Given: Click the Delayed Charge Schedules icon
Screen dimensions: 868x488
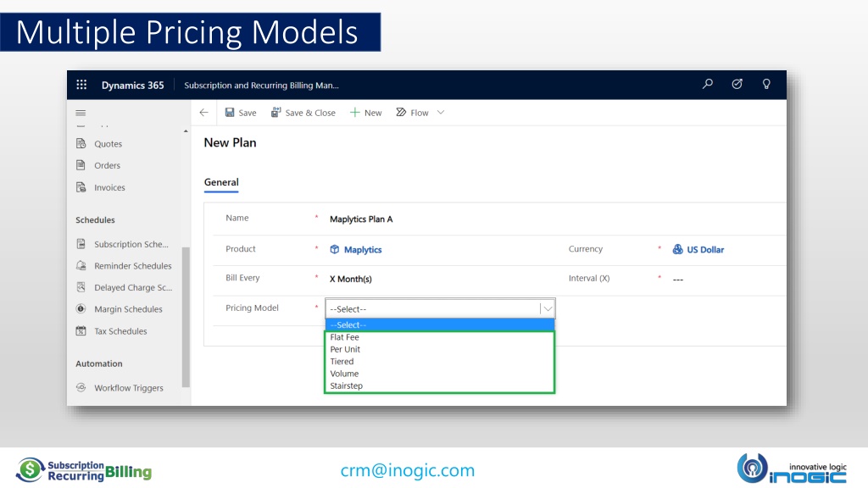Looking at the screenshot, I should [x=81, y=287].
